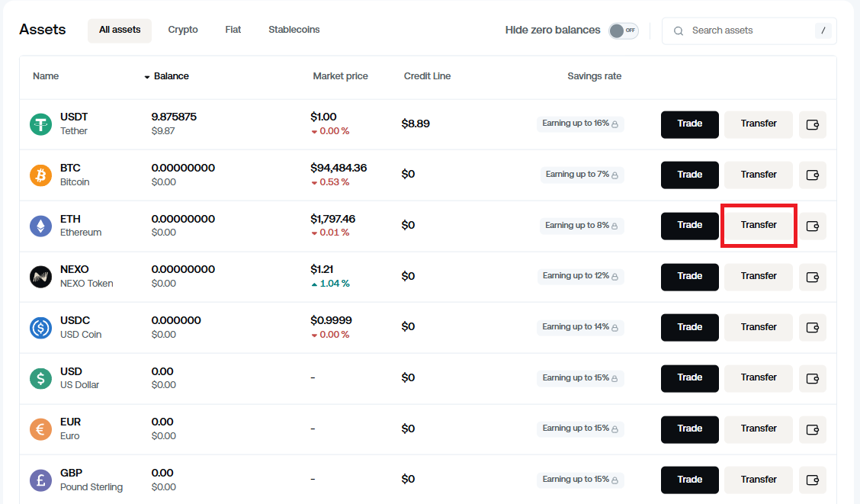860x504 pixels.
Task: Select the All assets tab
Action: (x=120, y=30)
